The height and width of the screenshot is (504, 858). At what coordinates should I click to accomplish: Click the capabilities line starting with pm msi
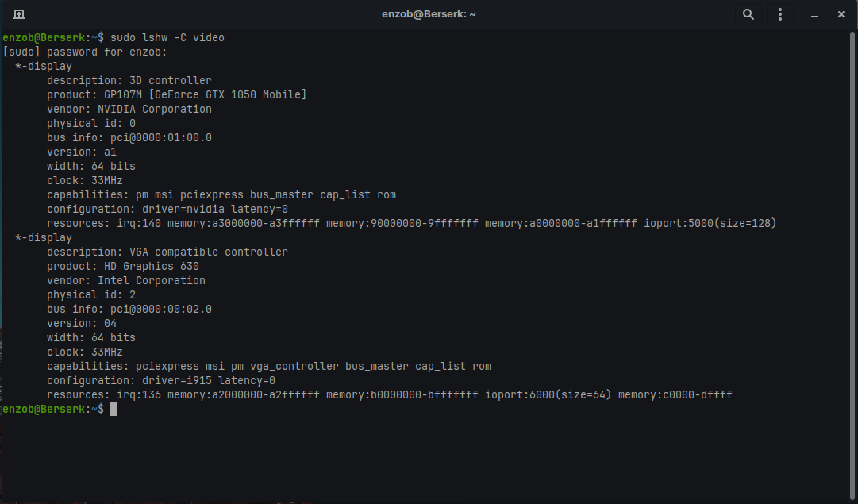221,194
